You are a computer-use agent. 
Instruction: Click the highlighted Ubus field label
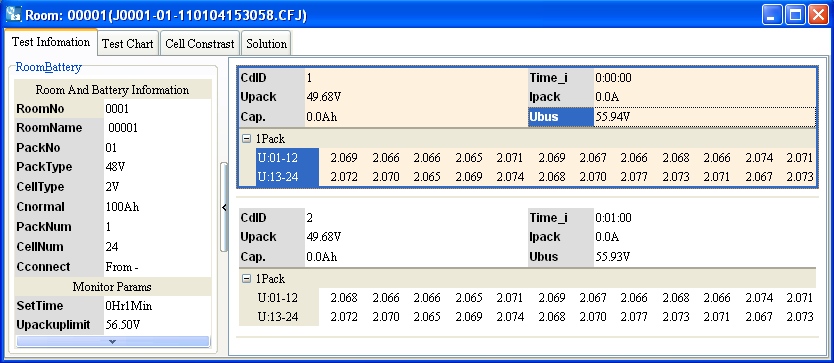click(x=561, y=117)
